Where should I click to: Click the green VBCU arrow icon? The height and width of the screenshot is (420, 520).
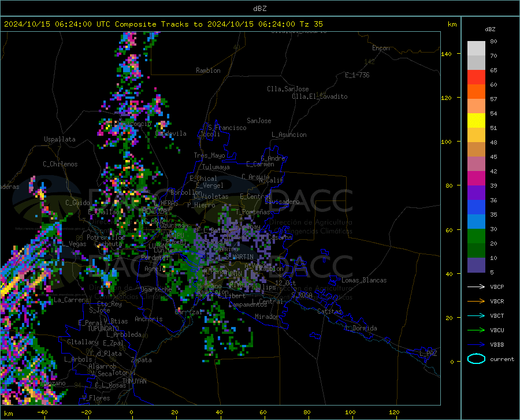point(476,330)
